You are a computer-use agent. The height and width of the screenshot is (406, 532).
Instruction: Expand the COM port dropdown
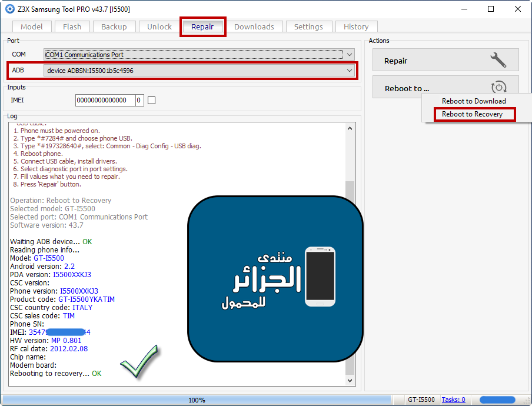[x=350, y=55]
